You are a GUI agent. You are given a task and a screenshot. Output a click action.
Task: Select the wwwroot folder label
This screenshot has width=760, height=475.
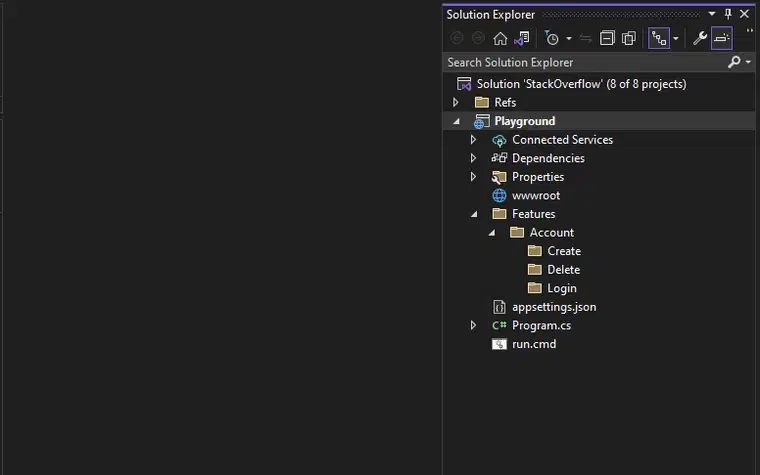coord(536,195)
